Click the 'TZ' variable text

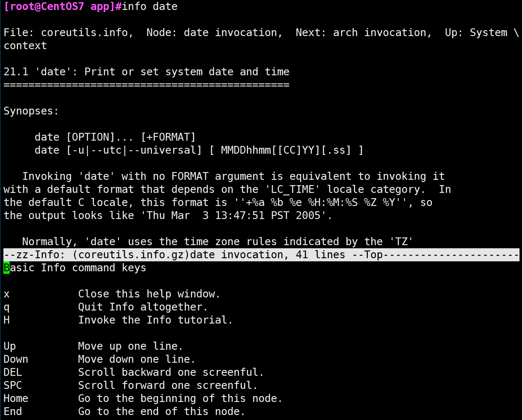(401, 242)
